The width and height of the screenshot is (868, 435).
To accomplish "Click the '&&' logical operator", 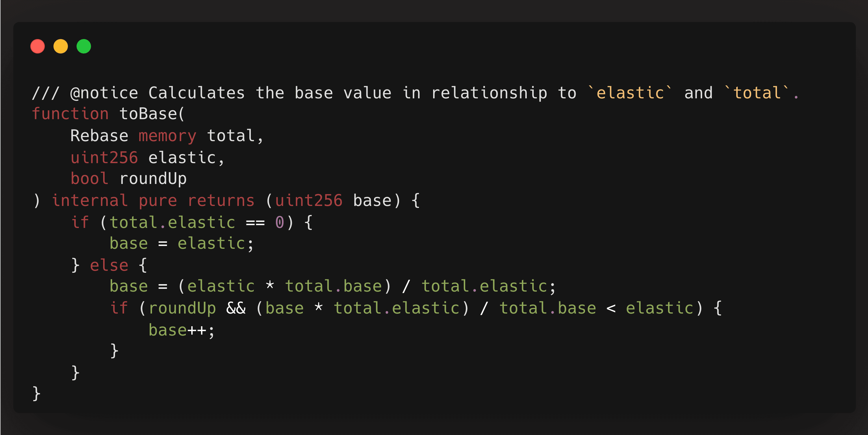I will [x=236, y=308].
